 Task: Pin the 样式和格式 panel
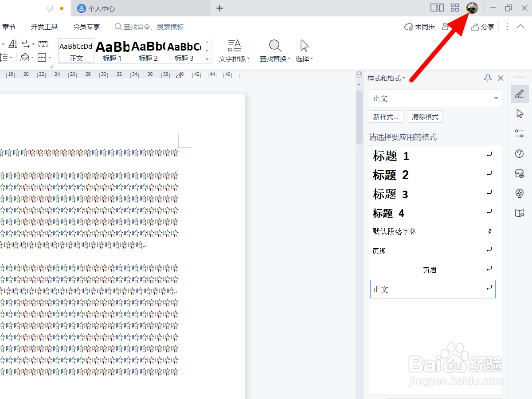488,78
